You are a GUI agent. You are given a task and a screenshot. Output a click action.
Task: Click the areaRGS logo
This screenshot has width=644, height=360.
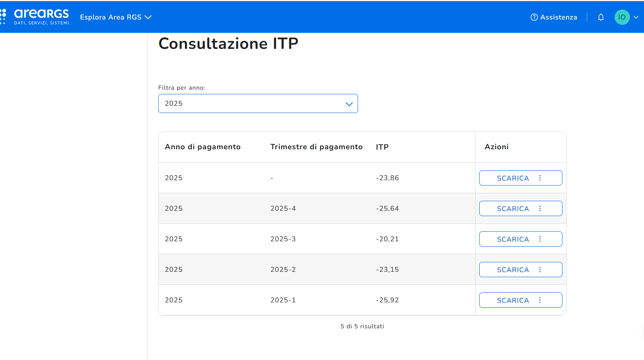pyautogui.click(x=42, y=17)
